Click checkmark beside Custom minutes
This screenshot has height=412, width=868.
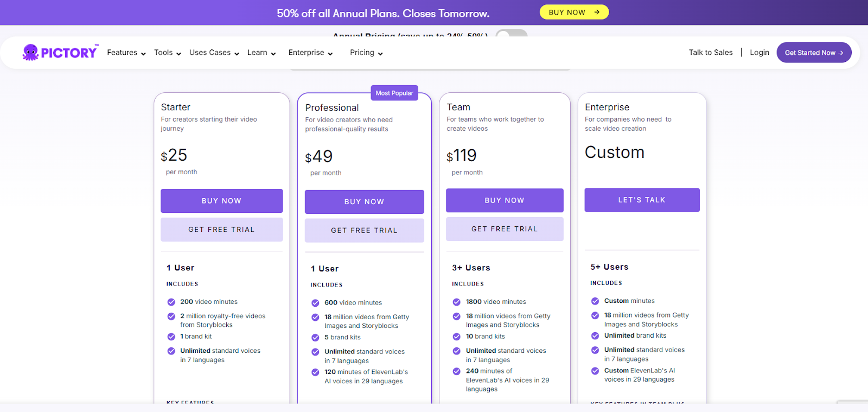point(595,301)
